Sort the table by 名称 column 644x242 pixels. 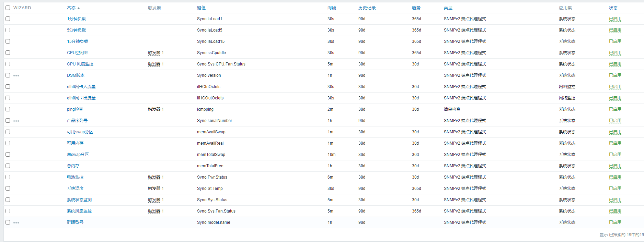pyautogui.click(x=73, y=8)
